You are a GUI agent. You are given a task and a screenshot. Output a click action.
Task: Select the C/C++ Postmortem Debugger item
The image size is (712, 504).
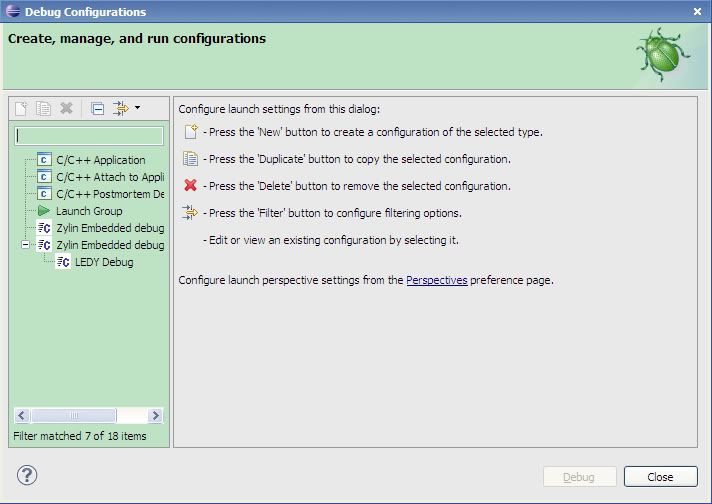110,194
